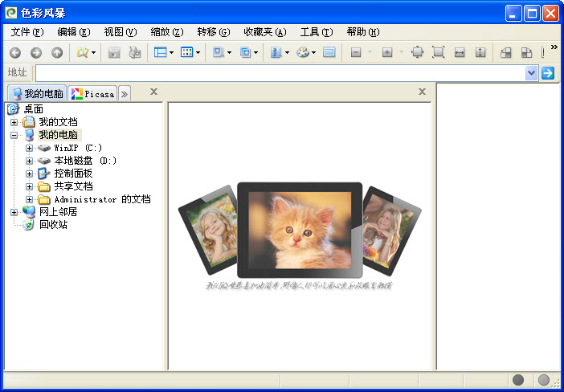Open the 缩放(Z) menu
Viewport: 564px width, 392px height.
[167, 32]
